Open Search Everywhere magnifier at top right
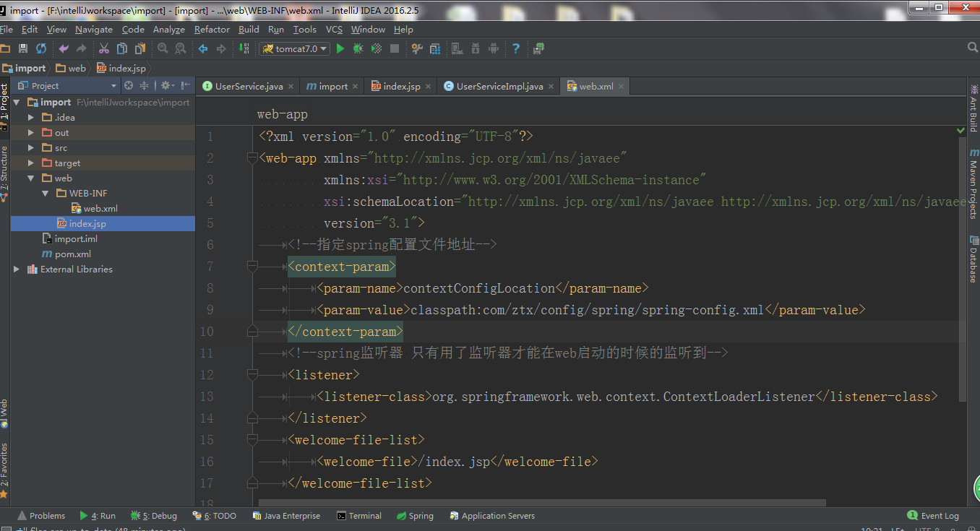 pyautogui.click(x=973, y=48)
